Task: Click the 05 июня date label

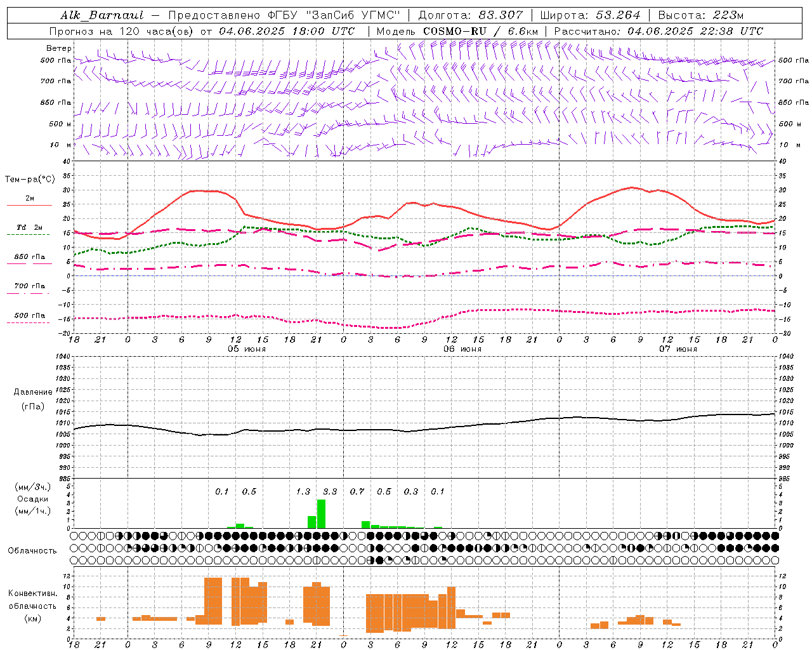Action: click(x=247, y=349)
